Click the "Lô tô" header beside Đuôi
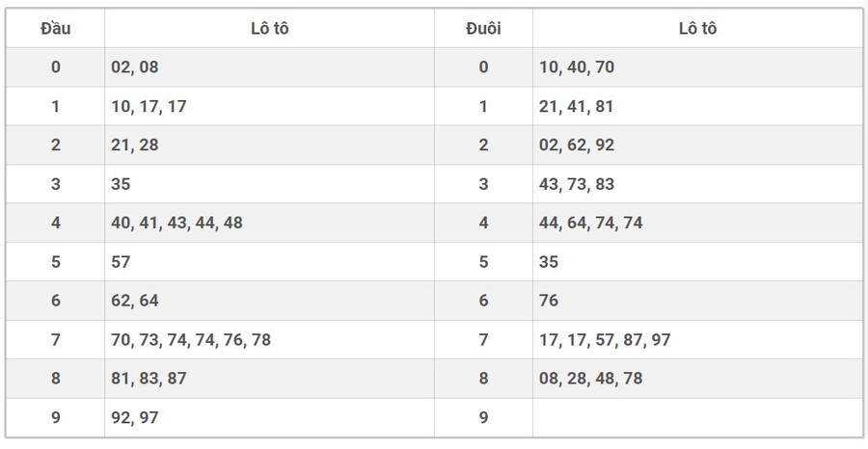Image resolution: width=868 pixels, height=449 pixels. (x=697, y=28)
